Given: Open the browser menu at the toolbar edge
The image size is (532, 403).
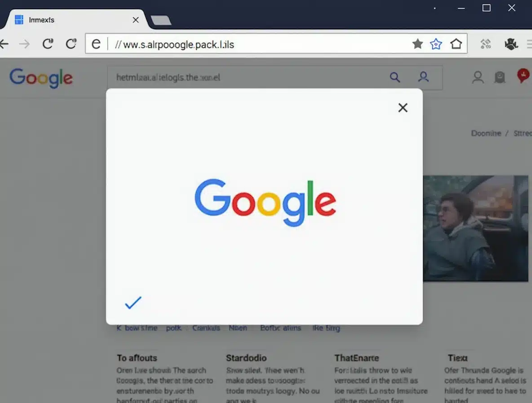Looking at the screenshot, I should coord(529,44).
